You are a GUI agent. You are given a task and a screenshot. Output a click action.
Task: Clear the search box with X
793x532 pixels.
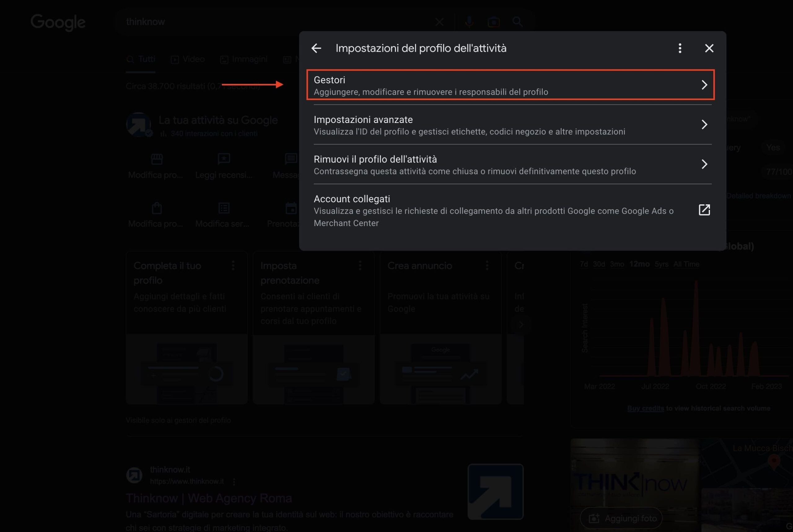440,22
